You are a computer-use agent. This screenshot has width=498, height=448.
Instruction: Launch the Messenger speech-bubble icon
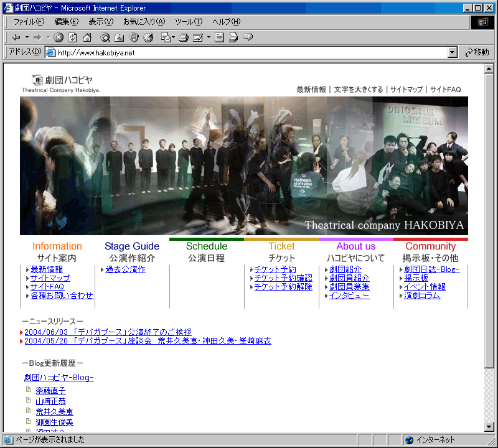(x=248, y=37)
